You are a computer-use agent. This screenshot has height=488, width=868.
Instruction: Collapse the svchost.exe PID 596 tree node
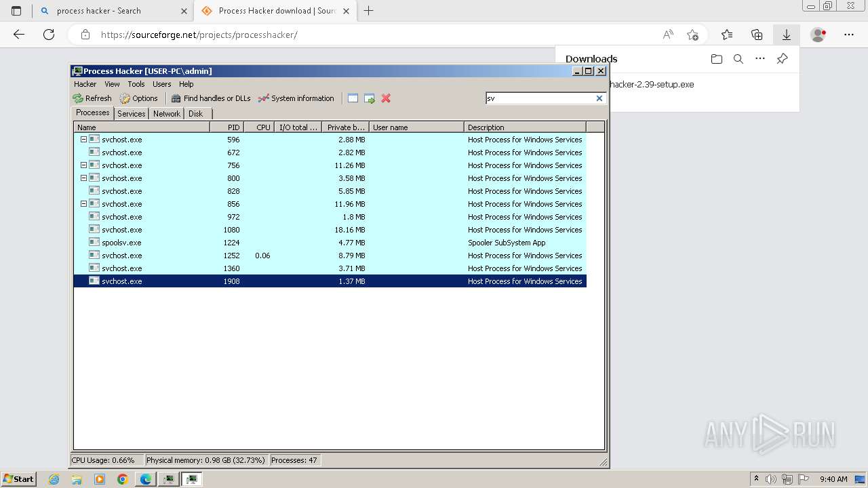(84, 140)
